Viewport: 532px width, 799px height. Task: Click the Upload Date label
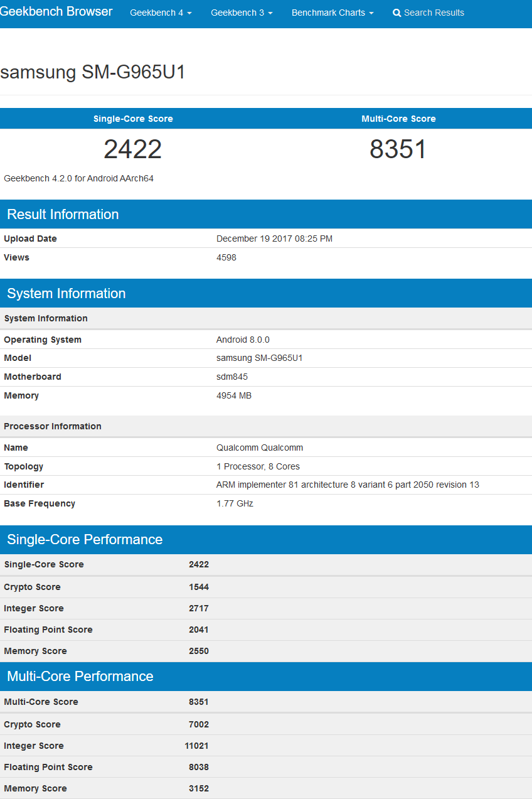pyautogui.click(x=30, y=239)
